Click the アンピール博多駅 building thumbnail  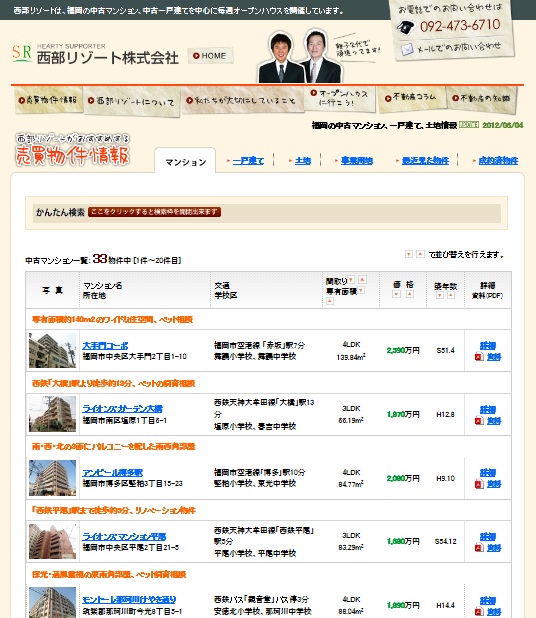52,478
